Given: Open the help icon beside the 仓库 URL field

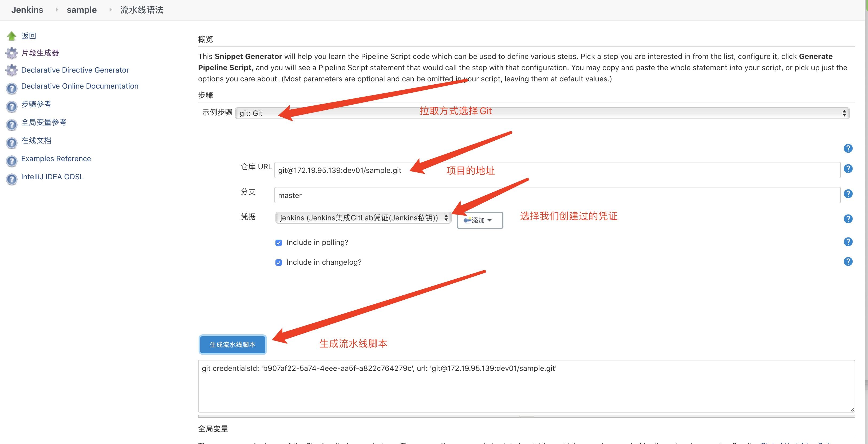Looking at the screenshot, I should (x=849, y=168).
